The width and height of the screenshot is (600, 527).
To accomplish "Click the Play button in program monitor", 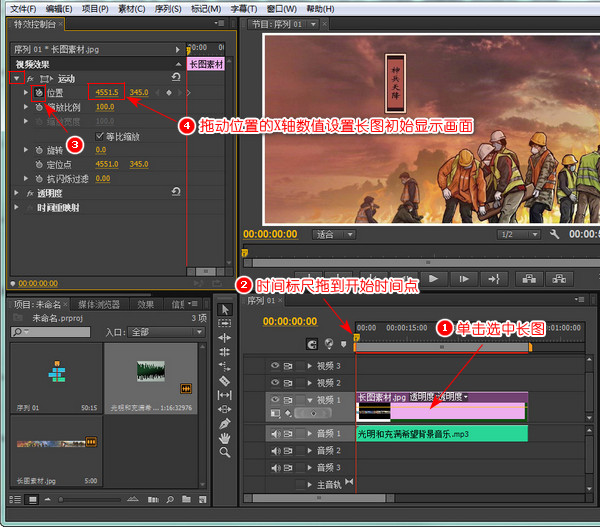I will click(434, 279).
